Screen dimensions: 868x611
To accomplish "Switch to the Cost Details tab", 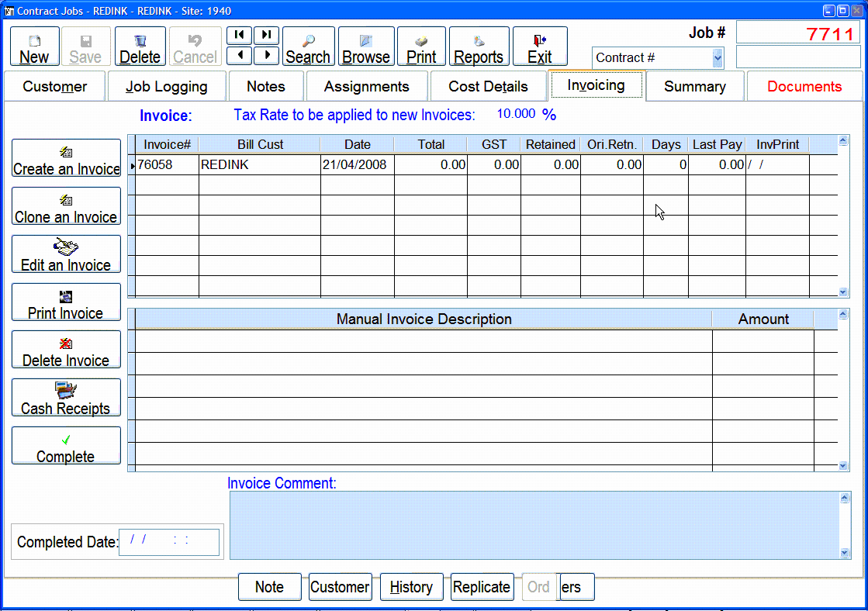I will click(x=488, y=87).
